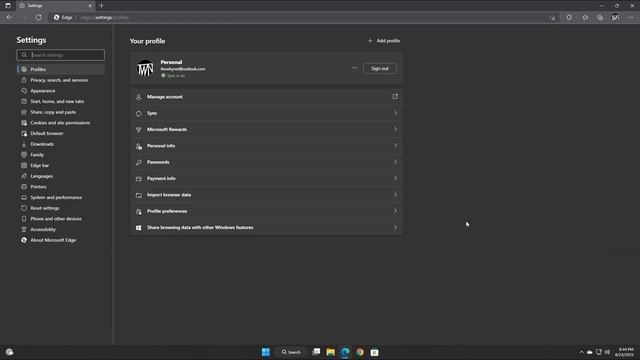
Task: Click the Search settings field
Action: click(60, 55)
